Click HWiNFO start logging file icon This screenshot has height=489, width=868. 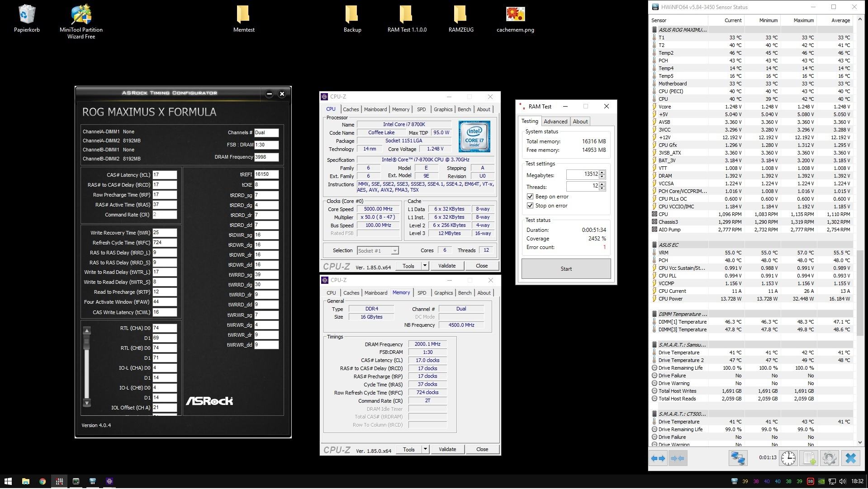(809, 458)
